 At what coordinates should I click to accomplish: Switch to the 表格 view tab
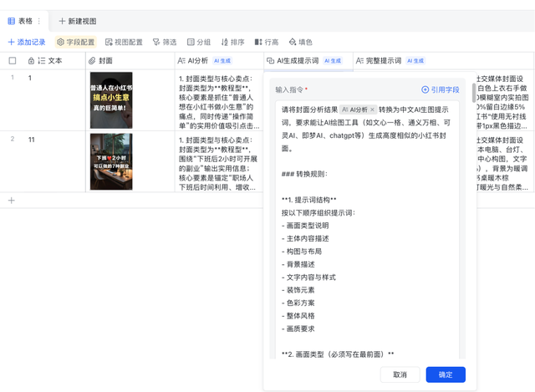click(20, 20)
